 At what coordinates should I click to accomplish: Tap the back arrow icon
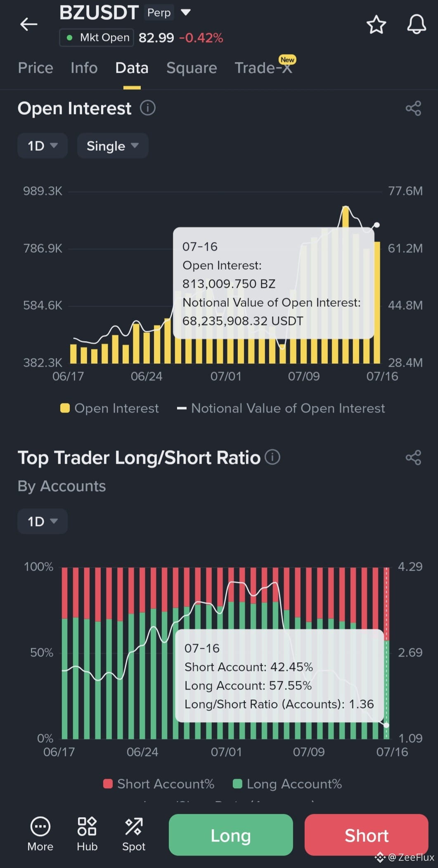pos(28,24)
